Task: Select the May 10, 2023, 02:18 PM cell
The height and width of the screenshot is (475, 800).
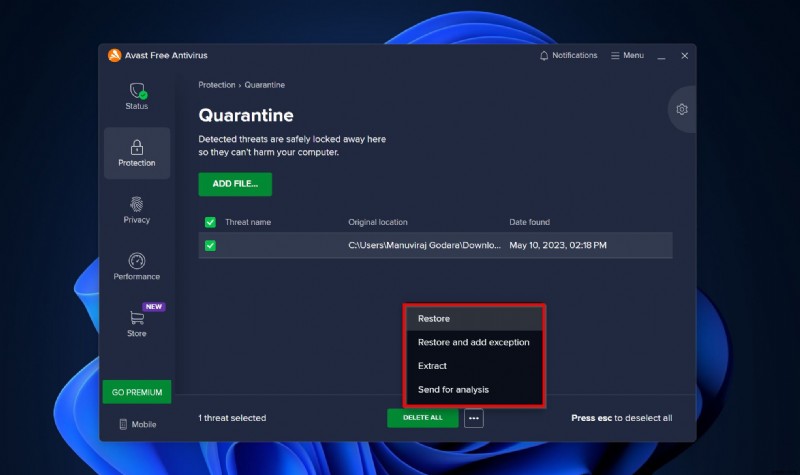Action: (558, 245)
